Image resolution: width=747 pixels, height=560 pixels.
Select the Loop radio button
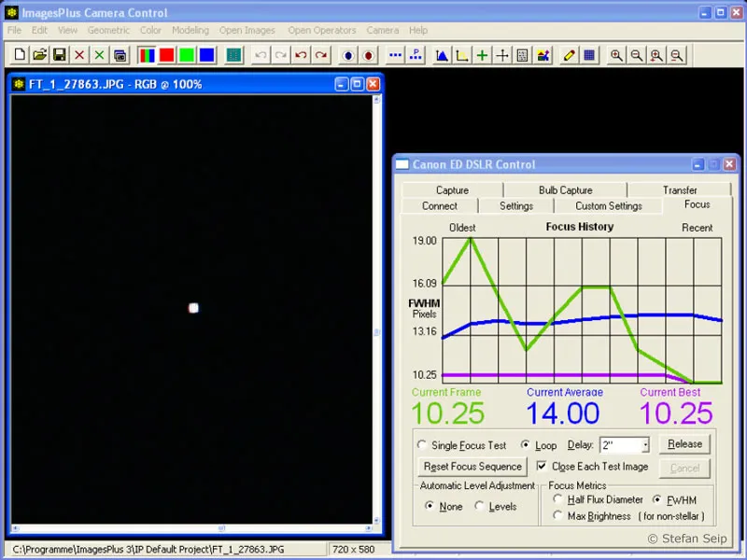pos(525,445)
